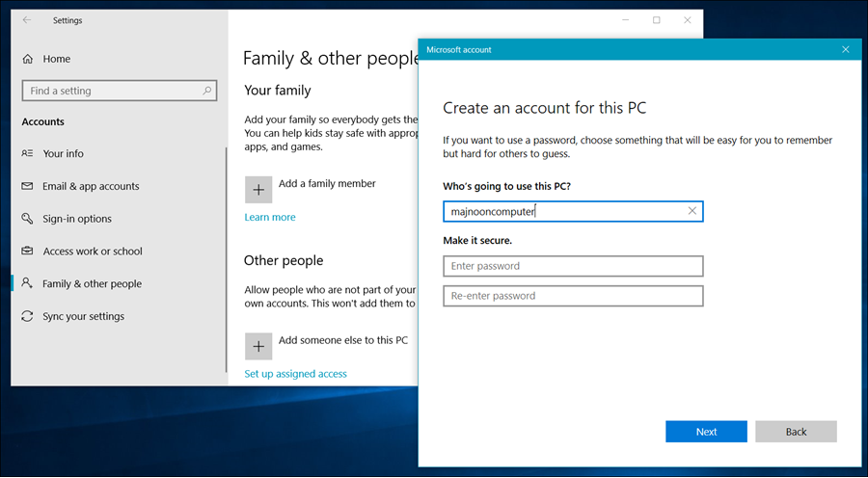Open Set up assigned access link
This screenshot has height=478, width=868.
click(x=296, y=374)
